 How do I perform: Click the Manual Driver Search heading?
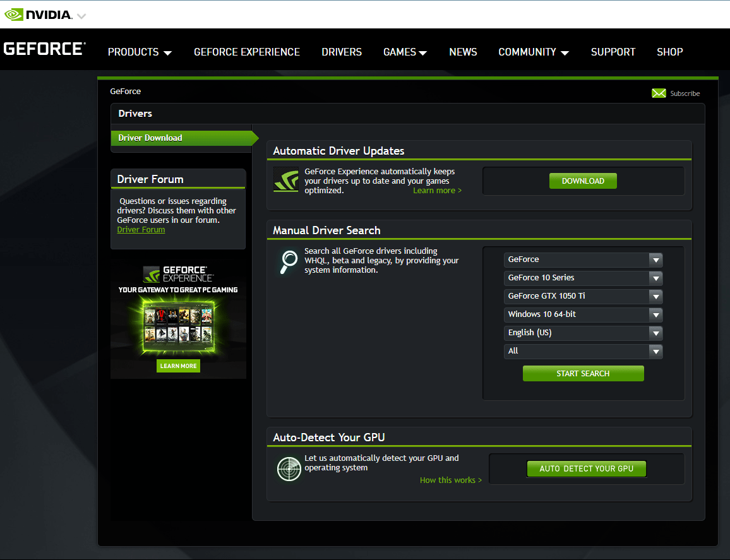[326, 230]
